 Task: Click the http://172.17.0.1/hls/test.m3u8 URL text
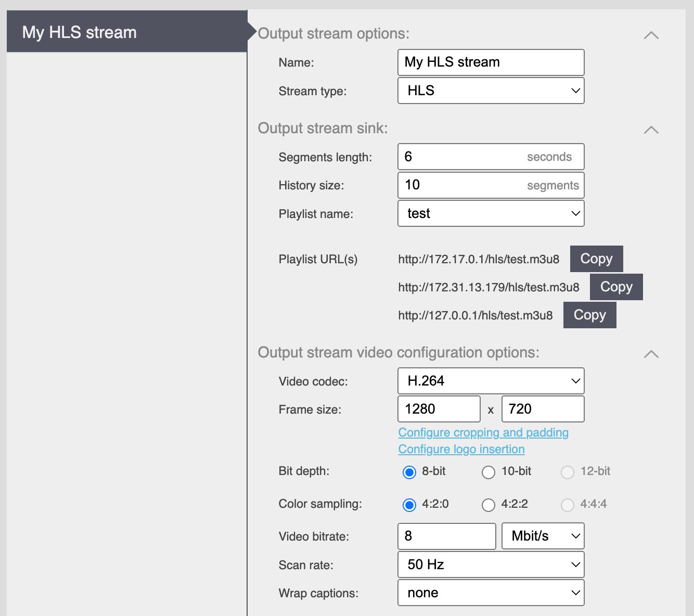[479, 259]
